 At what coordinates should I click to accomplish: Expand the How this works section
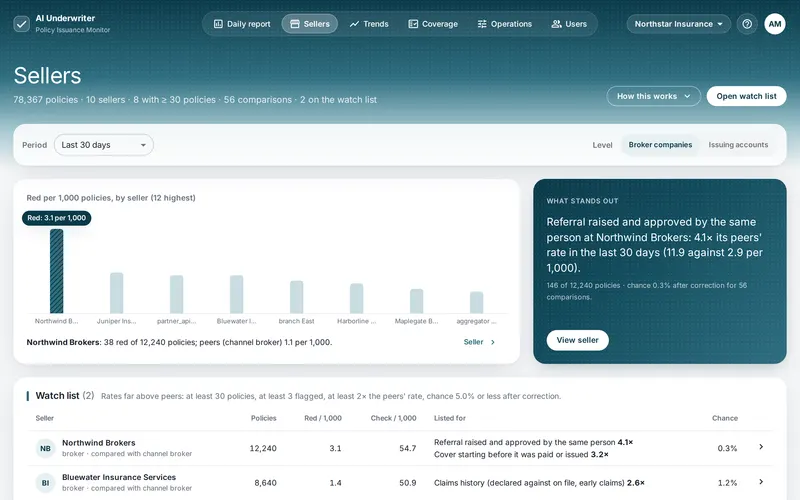(x=653, y=96)
